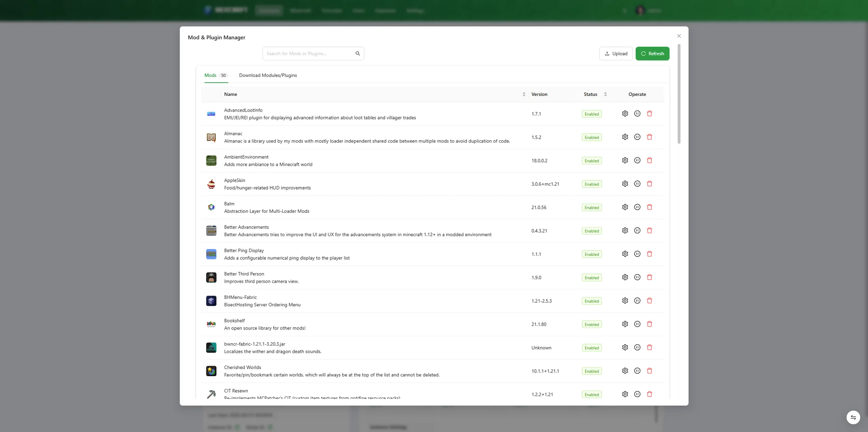
Task: Open settings gear for AmbientEnvironment
Action: click(x=625, y=160)
